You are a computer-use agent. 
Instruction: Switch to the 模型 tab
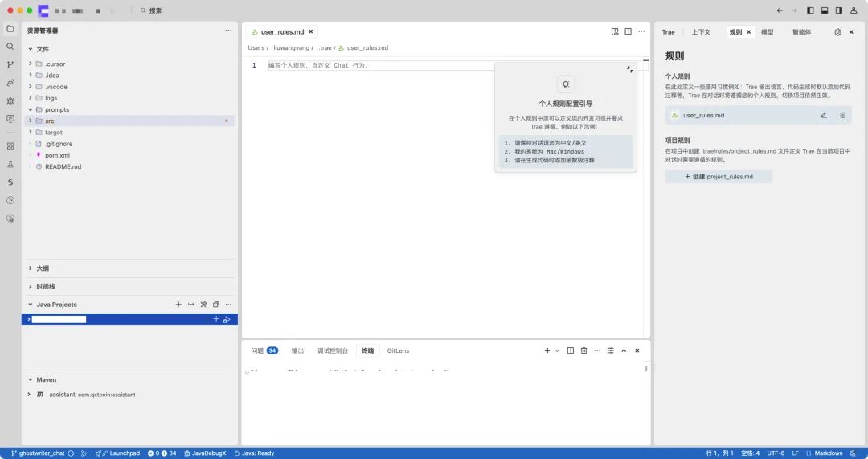(768, 32)
